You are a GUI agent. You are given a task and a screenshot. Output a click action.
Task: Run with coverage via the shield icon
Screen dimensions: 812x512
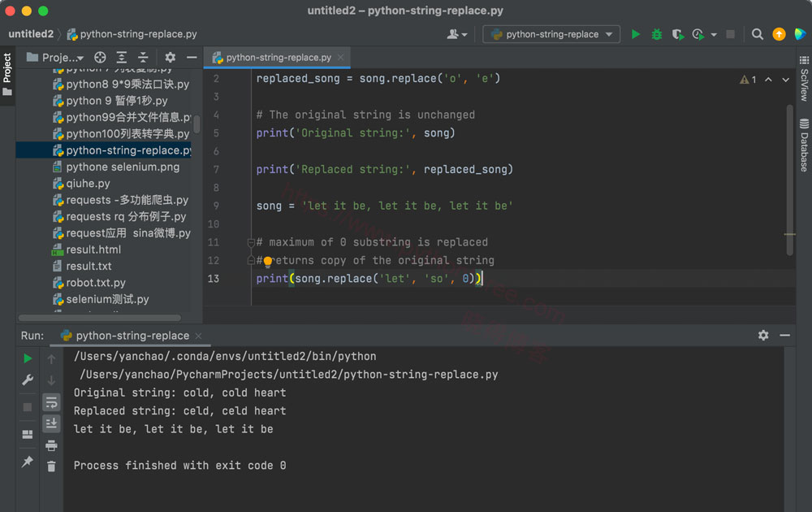(x=677, y=34)
